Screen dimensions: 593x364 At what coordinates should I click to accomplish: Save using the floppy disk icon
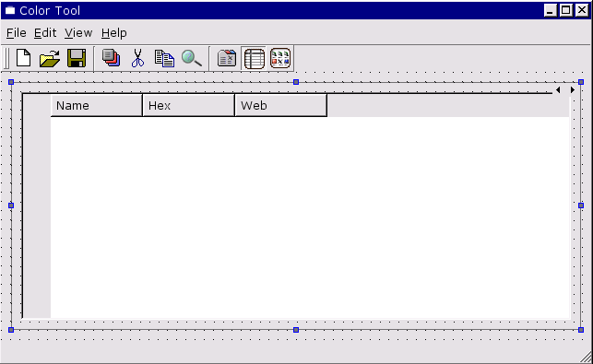tap(77, 59)
